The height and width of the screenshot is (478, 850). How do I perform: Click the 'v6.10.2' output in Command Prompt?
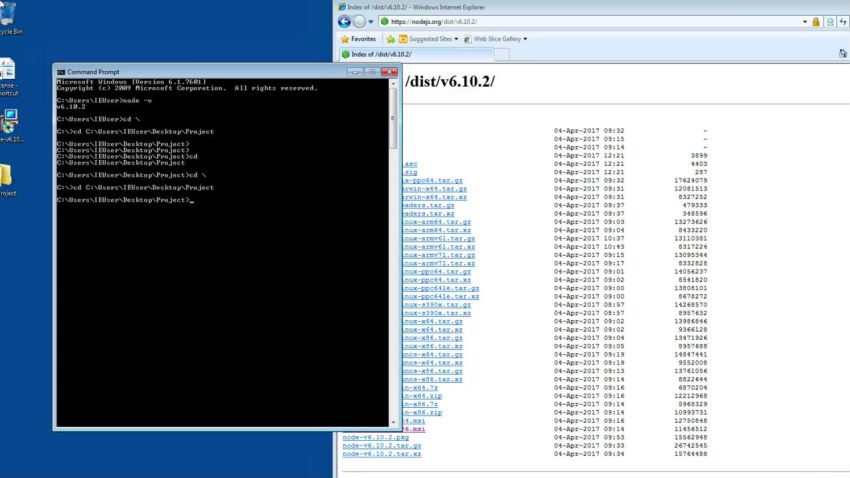coord(71,107)
